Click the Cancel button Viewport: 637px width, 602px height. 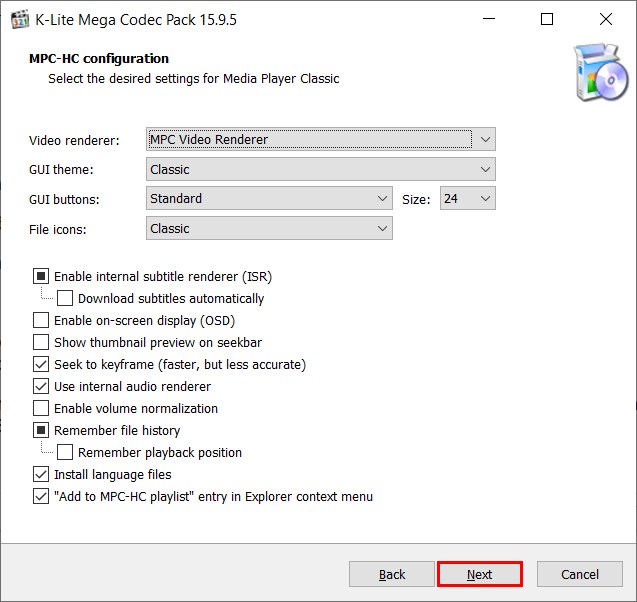(x=580, y=574)
